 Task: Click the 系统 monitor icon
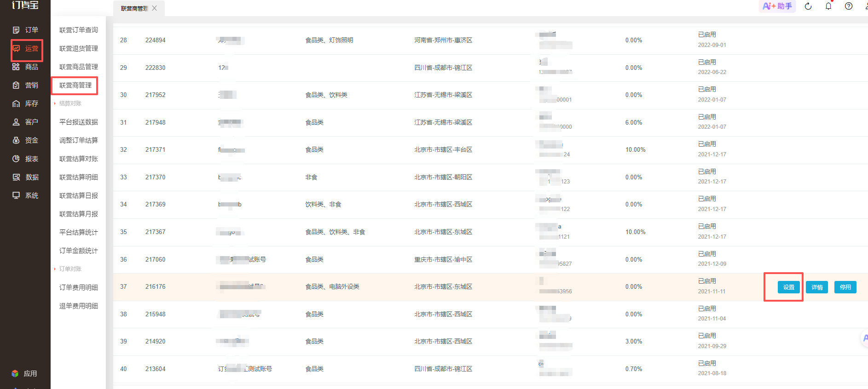click(x=16, y=195)
